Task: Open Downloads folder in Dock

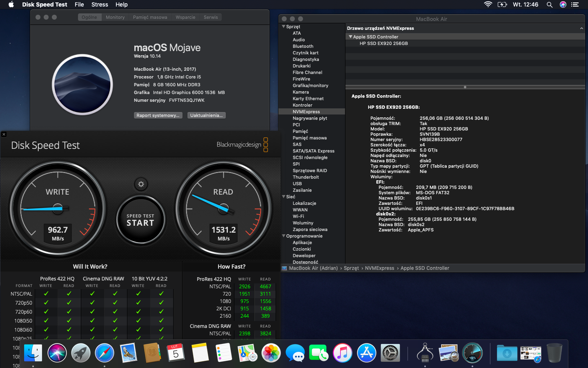Action: [507, 353]
